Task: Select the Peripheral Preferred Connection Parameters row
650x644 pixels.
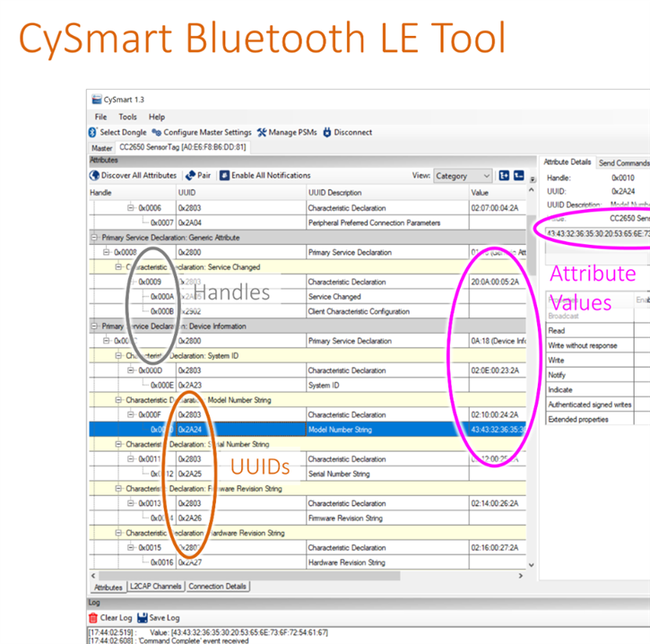Action: pos(308,222)
